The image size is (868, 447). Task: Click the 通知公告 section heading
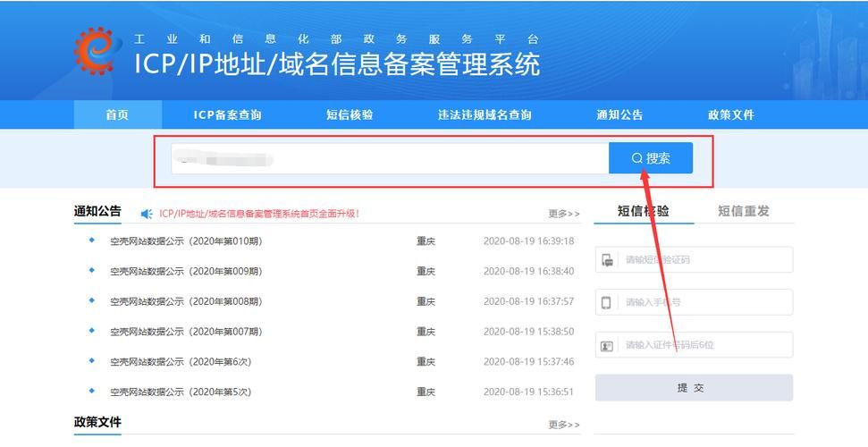97,211
